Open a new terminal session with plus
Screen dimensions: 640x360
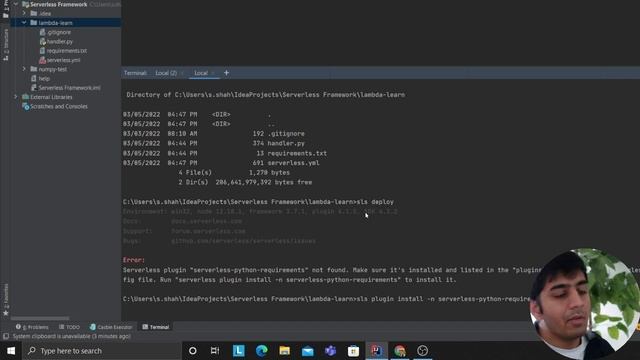click(227, 73)
